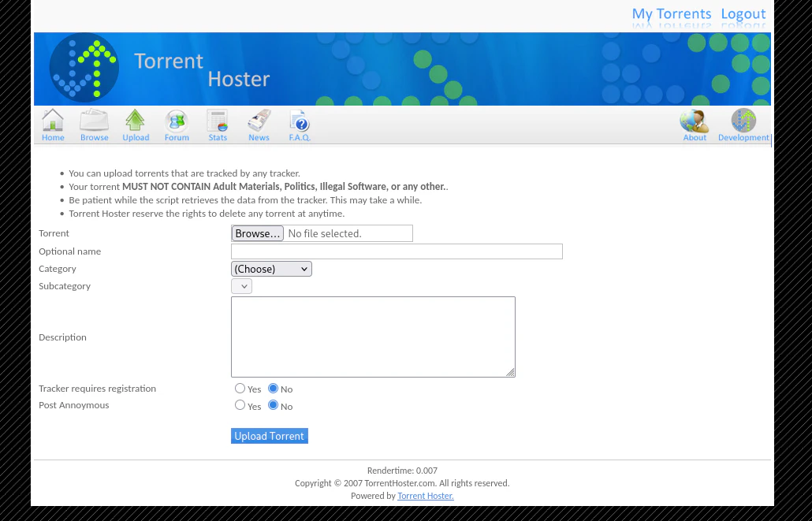Click the Torrent Hoster circular logo
Screen dimensions: 812x521
[x=84, y=67]
